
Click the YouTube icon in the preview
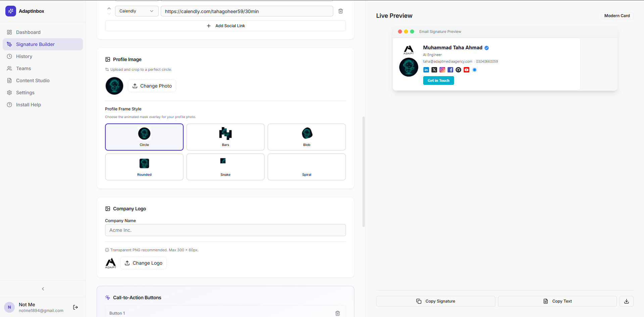466,70
